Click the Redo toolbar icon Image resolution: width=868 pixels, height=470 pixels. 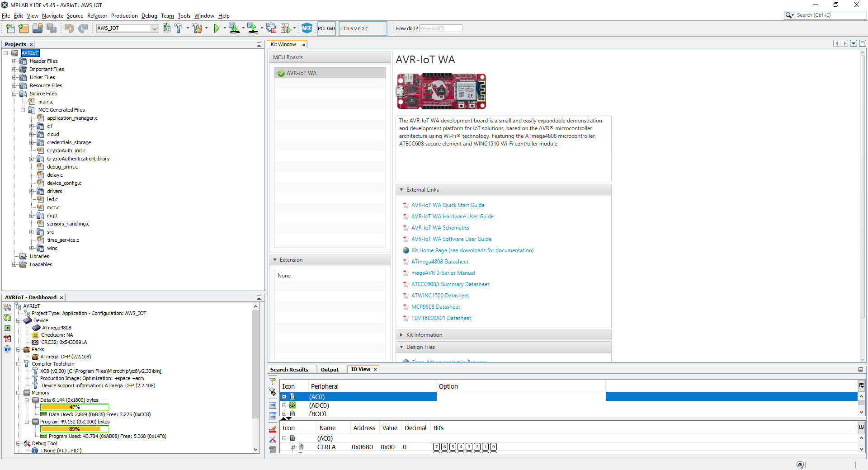click(x=83, y=28)
